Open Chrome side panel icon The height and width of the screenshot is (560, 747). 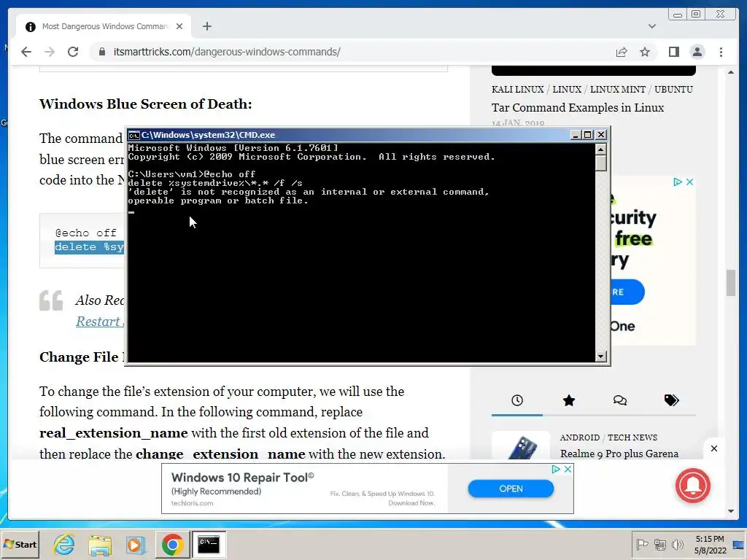[x=673, y=52]
